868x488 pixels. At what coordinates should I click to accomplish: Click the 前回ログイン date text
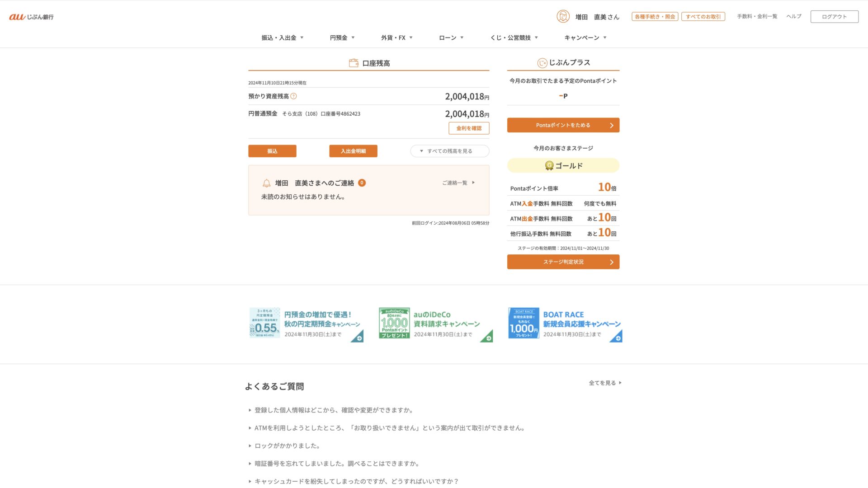[x=450, y=223]
